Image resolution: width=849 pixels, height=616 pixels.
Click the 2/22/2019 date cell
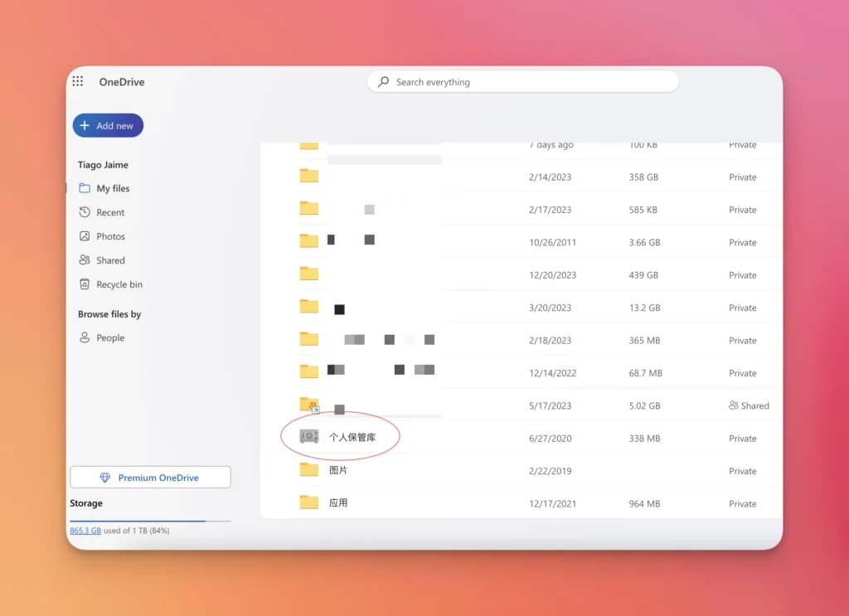coord(551,471)
